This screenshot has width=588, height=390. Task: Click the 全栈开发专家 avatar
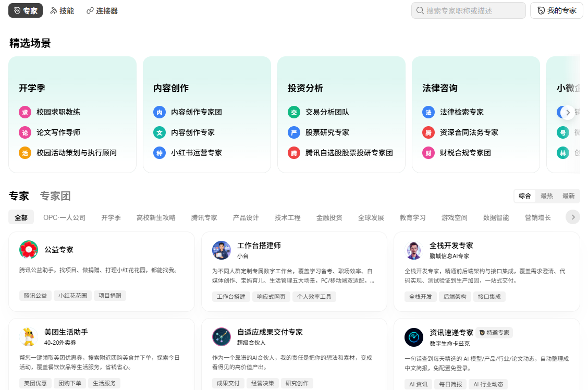[414, 250]
